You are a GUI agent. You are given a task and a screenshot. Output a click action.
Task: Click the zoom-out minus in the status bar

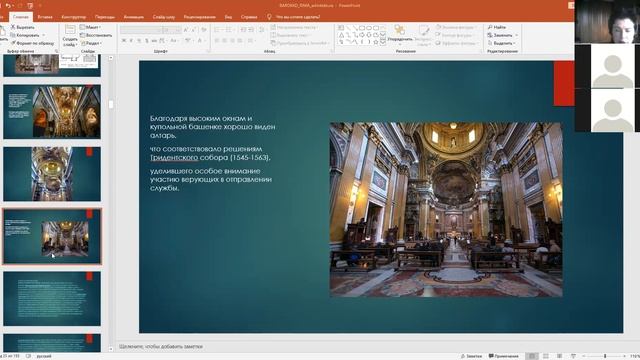click(583, 356)
